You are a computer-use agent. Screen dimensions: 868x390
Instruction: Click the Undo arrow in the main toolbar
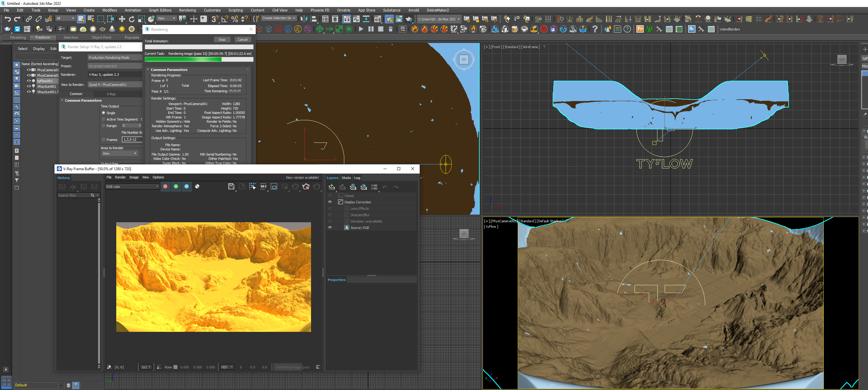tap(7, 19)
